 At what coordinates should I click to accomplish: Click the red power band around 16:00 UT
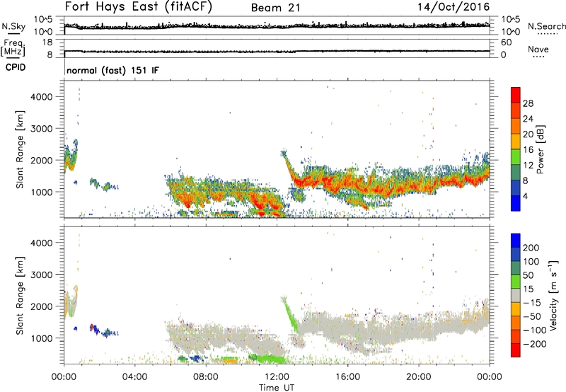click(x=348, y=183)
